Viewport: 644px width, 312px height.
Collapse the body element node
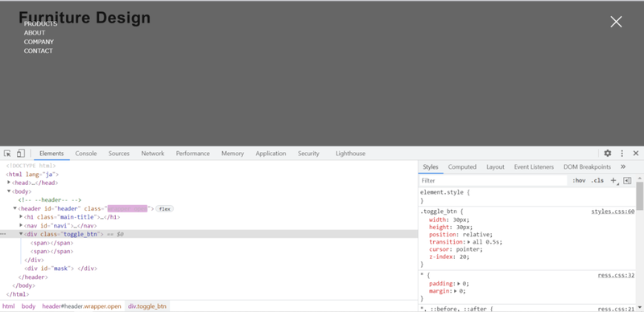pos(9,191)
